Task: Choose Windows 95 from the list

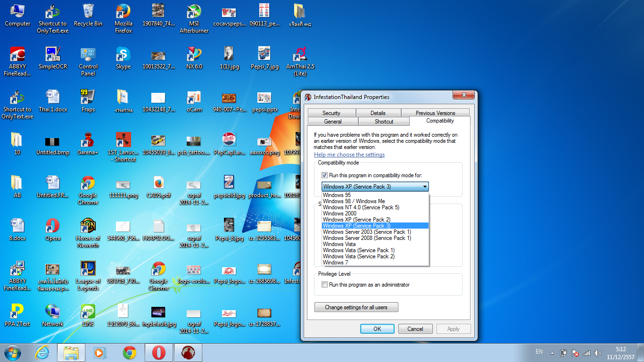Action: pyautogui.click(x=375, y=195)
